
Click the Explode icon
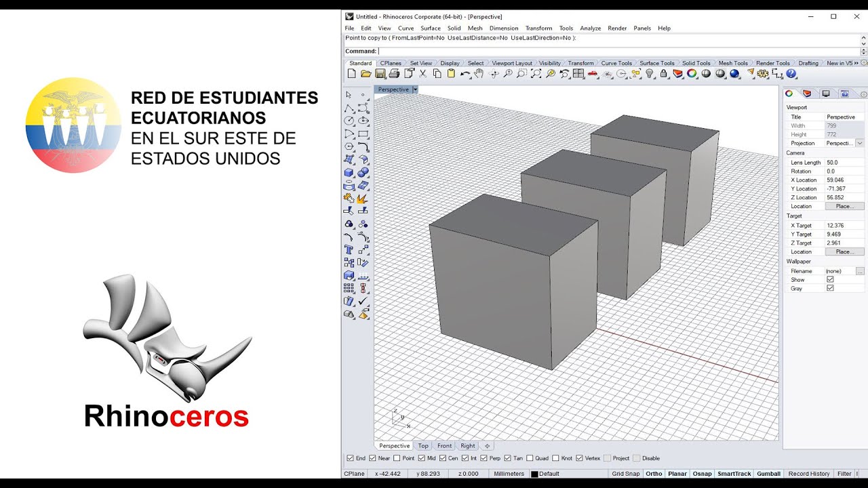click(363, 198)
